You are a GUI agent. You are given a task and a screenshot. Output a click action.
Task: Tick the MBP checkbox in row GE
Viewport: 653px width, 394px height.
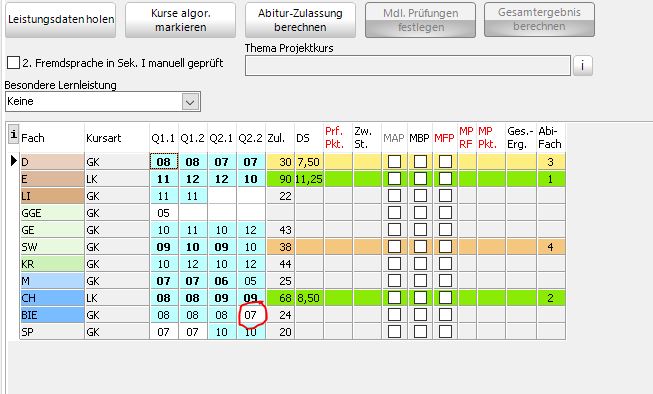tap(420, 230)
